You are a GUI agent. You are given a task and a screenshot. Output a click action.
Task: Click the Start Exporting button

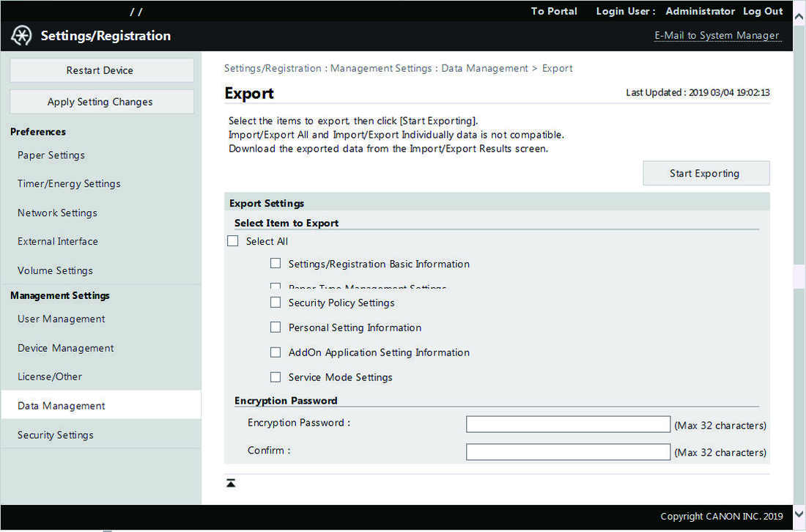pyautogui.click(x=706, y=173)
